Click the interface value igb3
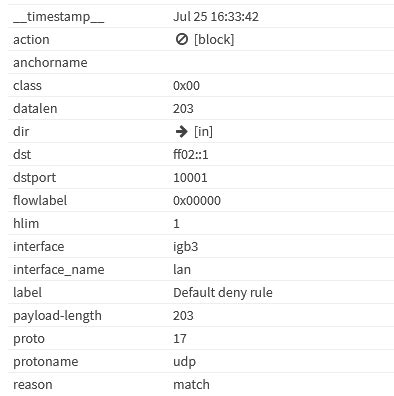 pyautogui.click(x=186, y=247)
